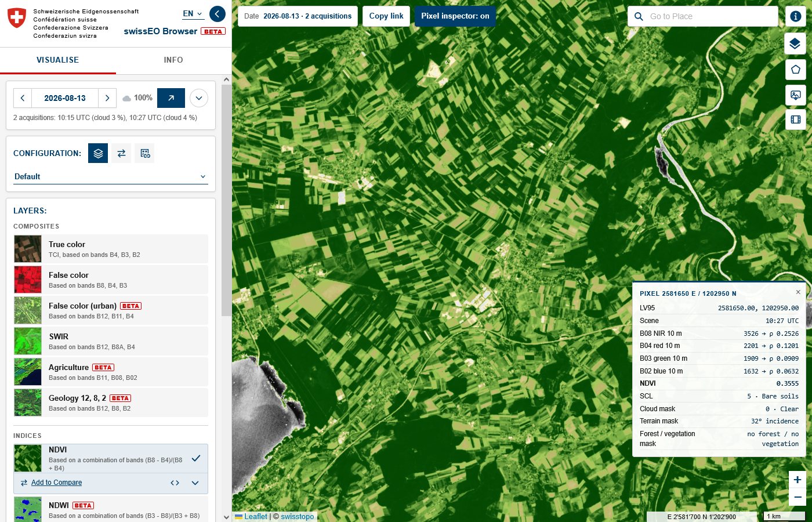Switch to the INFO tab
812x522 pixels.
click(x=173, y=60)
